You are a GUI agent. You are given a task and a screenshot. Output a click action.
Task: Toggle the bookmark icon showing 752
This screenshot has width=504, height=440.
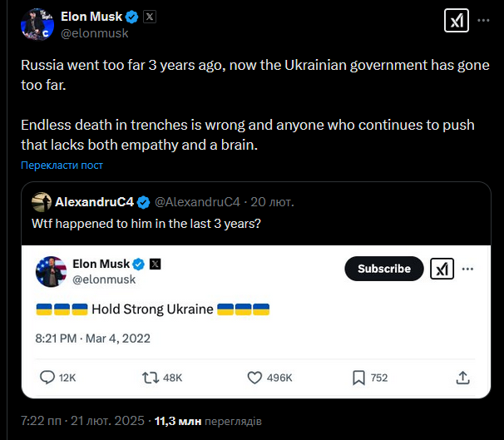coord(358,378)
